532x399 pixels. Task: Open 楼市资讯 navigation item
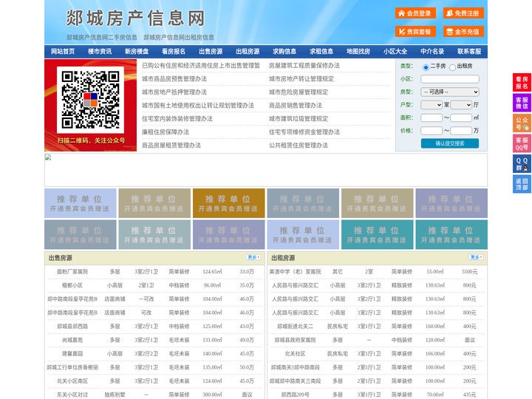[x=100, y=52]
